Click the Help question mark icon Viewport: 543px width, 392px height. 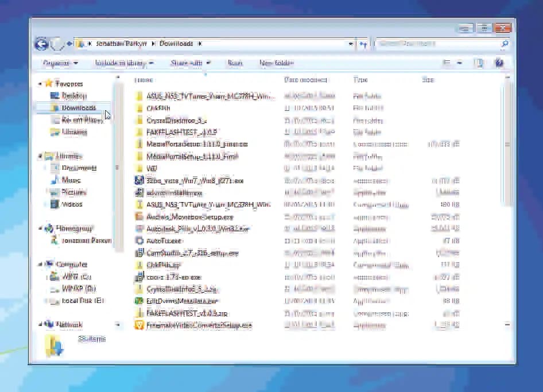click(499, 63)
